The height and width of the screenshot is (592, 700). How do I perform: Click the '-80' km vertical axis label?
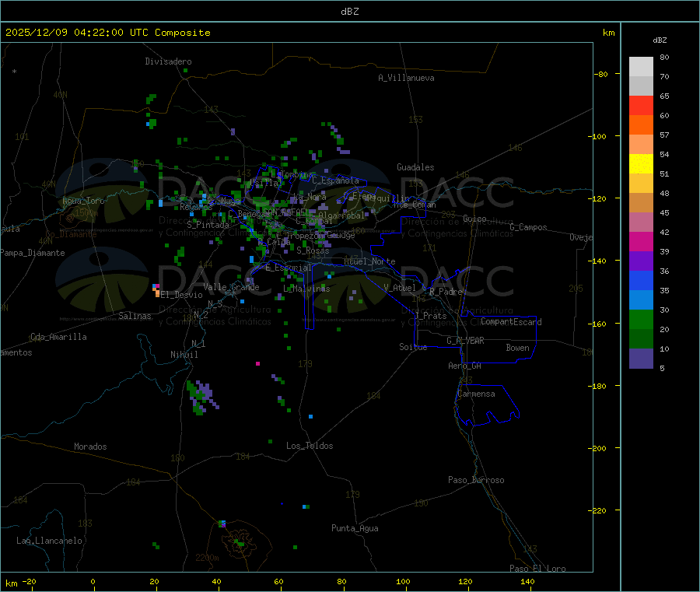pyautogui.click(x=600, y=74)
